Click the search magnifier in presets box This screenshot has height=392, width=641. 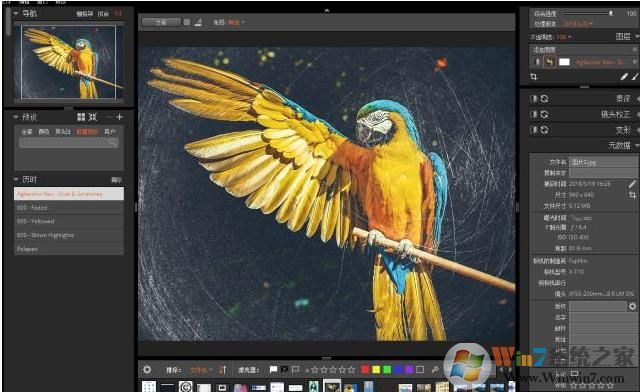point(113,143)
